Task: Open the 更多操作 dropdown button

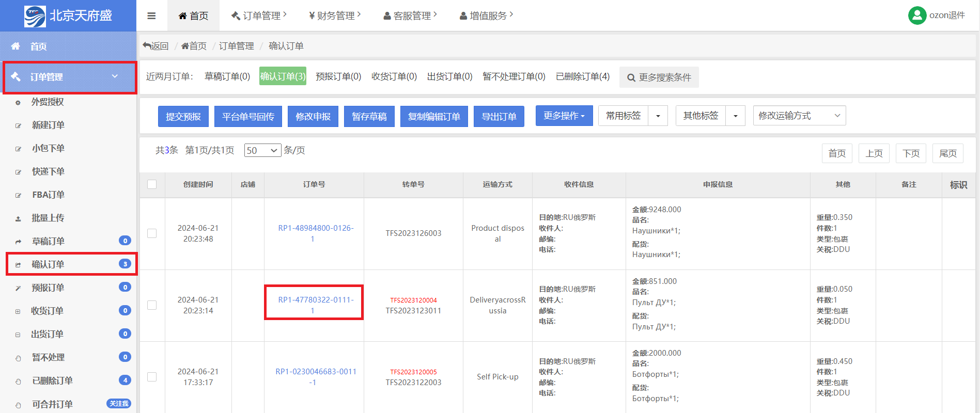Action: (564, 116)
